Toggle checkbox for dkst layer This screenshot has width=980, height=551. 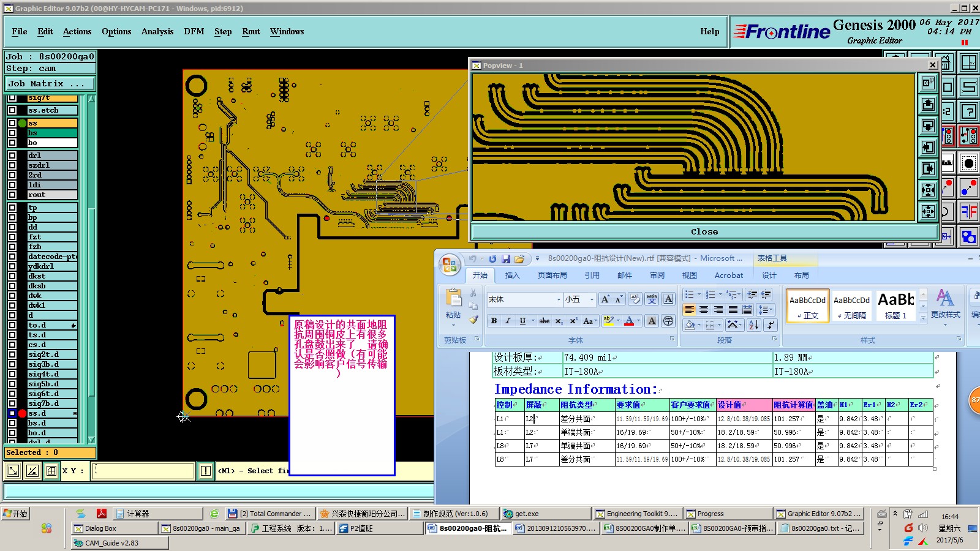coord(12,276)
